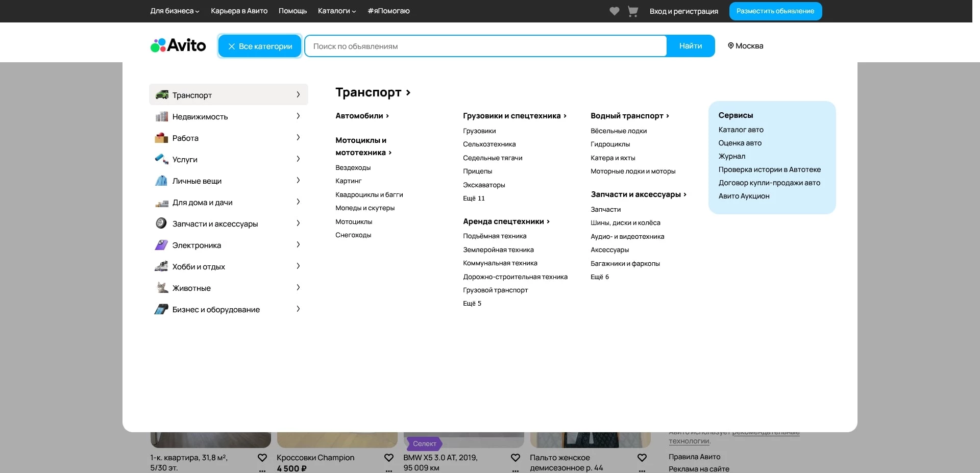Close the Все категории menu
The image size is (980, 473).
(260, 46)
